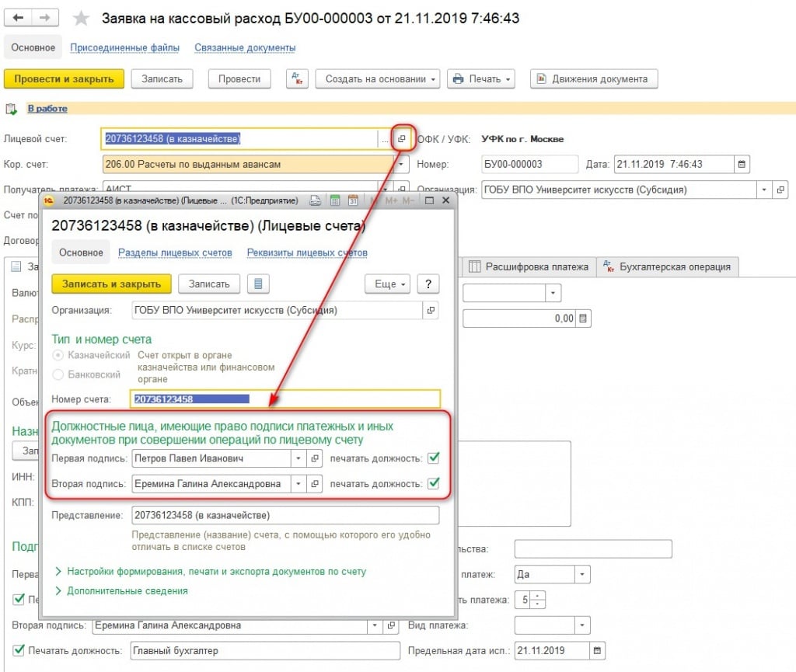Click the back navigation arrow

(19, 18)
